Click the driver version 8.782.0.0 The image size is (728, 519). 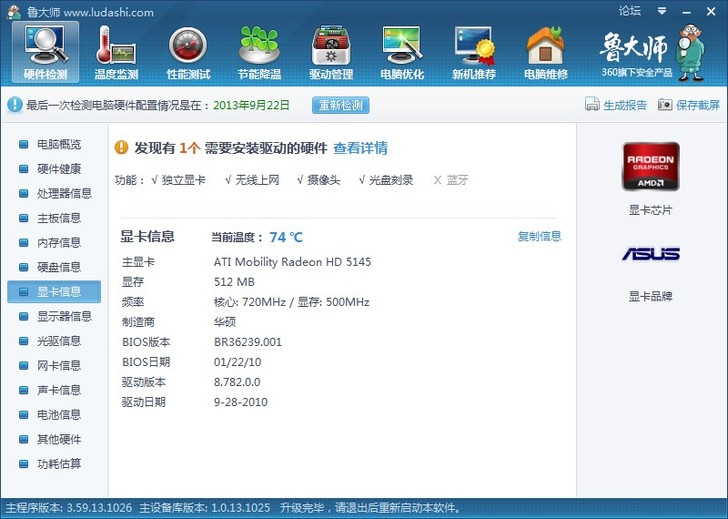(x=237, y=383)
